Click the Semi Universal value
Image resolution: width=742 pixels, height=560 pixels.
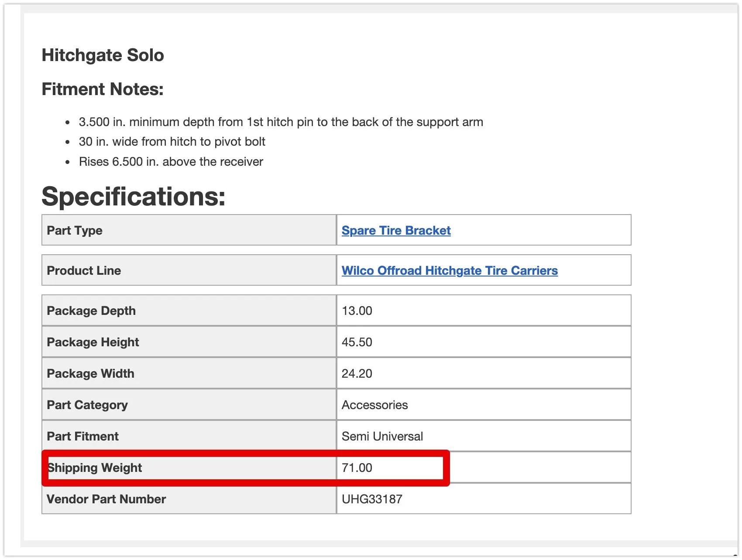coord(382,436)
